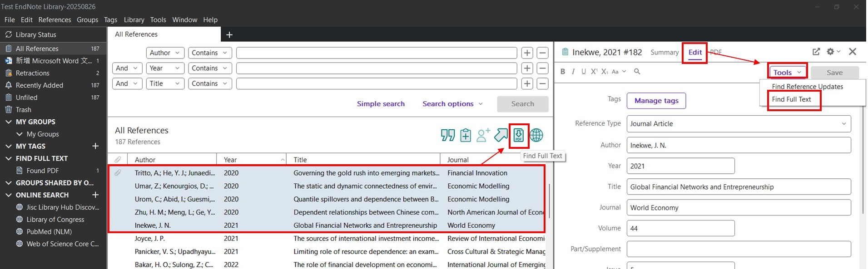Screen dimensions: 868x269
Task: Click the Manage tags button
Action: coord(656,101)
